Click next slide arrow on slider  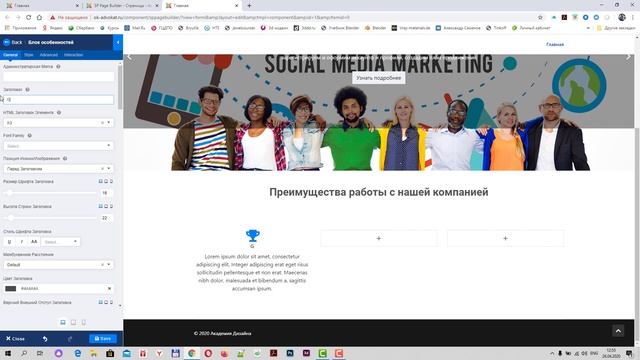tap(628, 58)
